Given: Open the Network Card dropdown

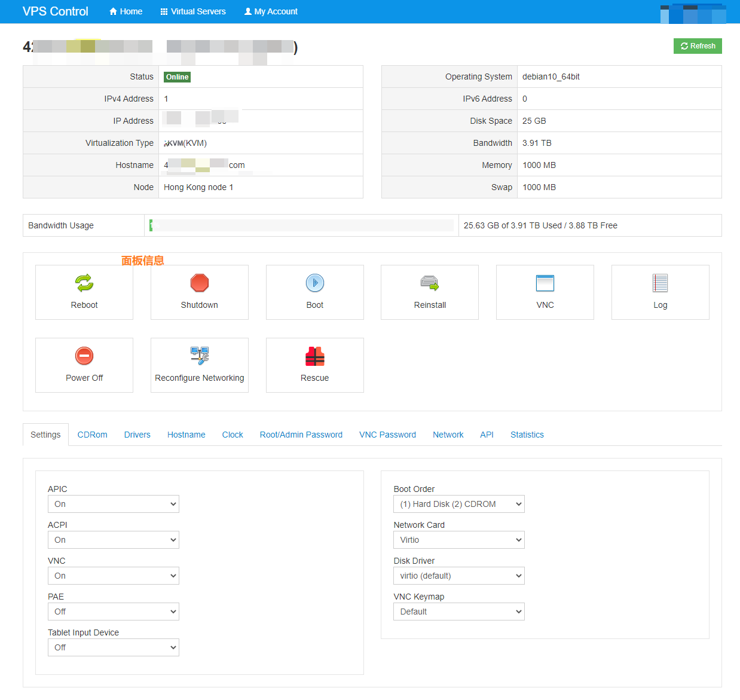Looking at the screenshot, I should coord(459,540).
